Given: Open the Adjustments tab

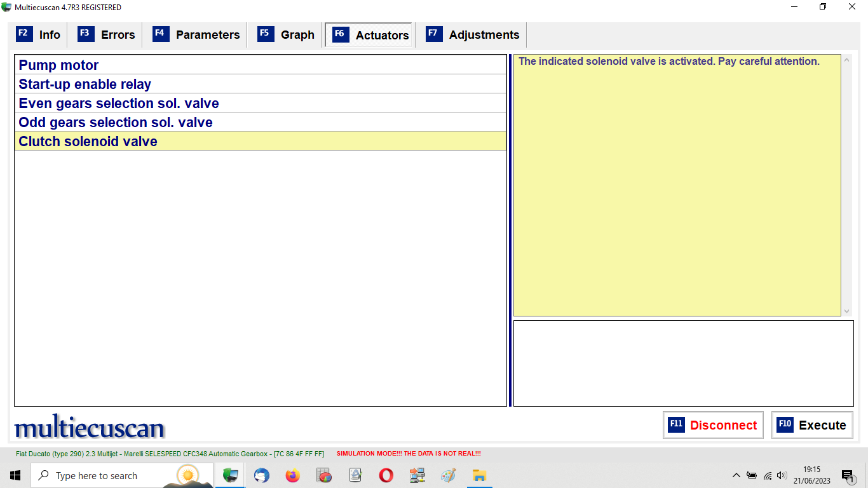Looking at the screenshot, I should (x=473, y=35).
